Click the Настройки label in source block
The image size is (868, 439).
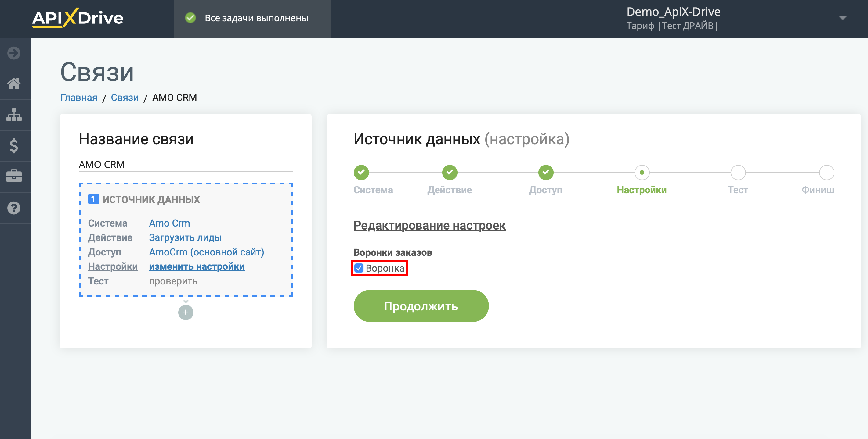[113, 267]
